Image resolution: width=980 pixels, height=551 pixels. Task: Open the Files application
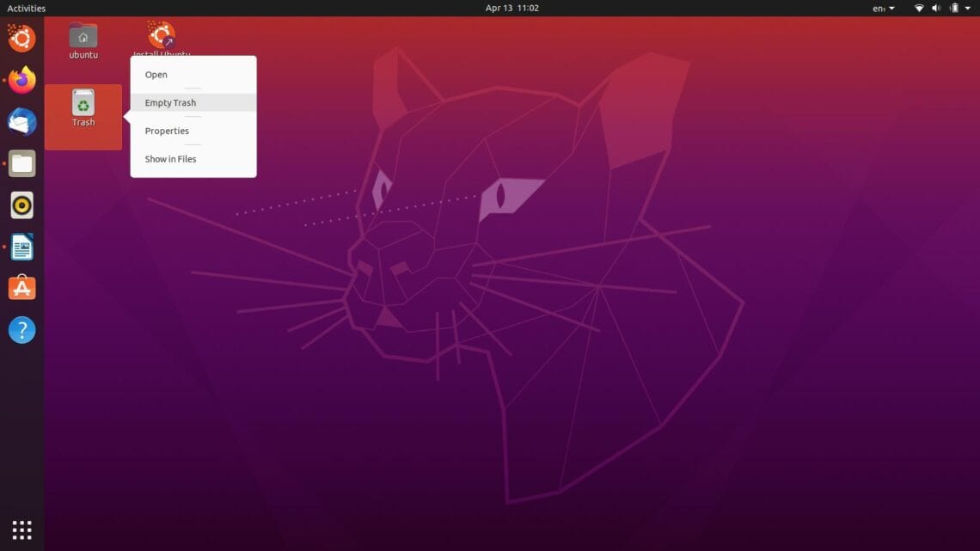pyautogui.click(x=21, y=163)
